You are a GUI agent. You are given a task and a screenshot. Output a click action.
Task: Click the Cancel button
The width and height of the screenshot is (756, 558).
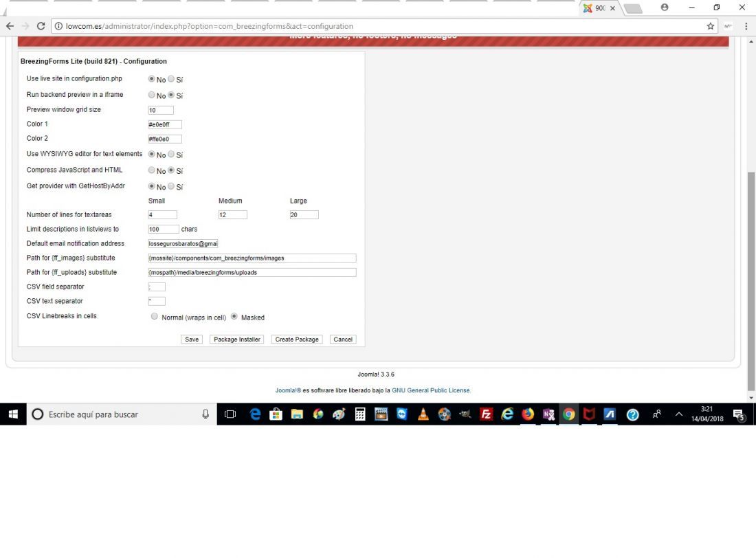pyautogui.click(x=343, y=339)
